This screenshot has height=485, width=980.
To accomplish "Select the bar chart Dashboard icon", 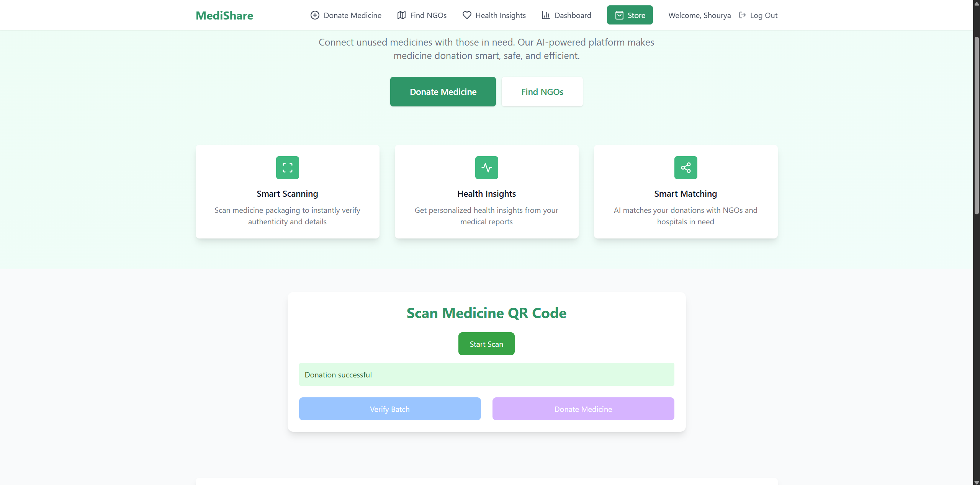I will (x=546, y=15).
